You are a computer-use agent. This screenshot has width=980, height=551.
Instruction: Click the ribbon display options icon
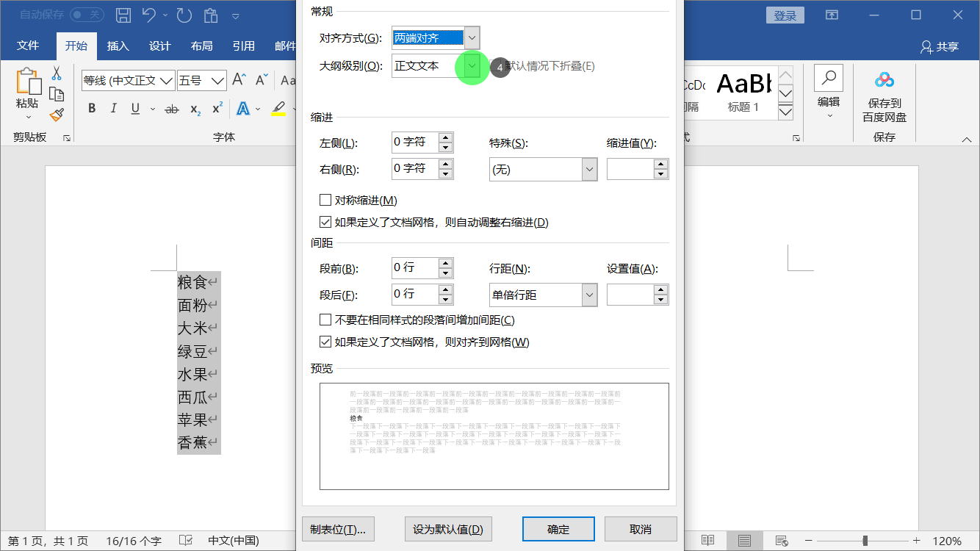point(832,15)
